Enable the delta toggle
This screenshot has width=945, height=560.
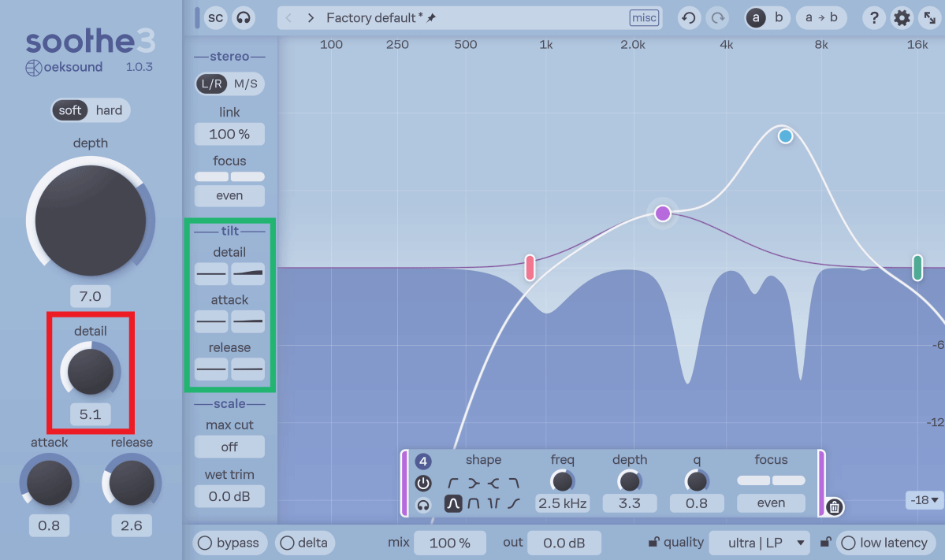[x=305, y=543]
